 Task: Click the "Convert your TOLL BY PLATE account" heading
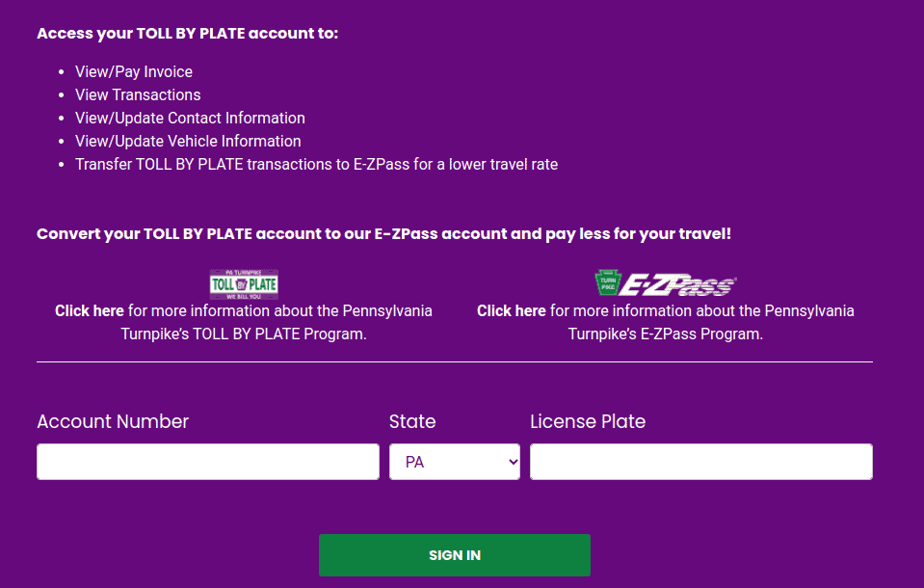383,234
